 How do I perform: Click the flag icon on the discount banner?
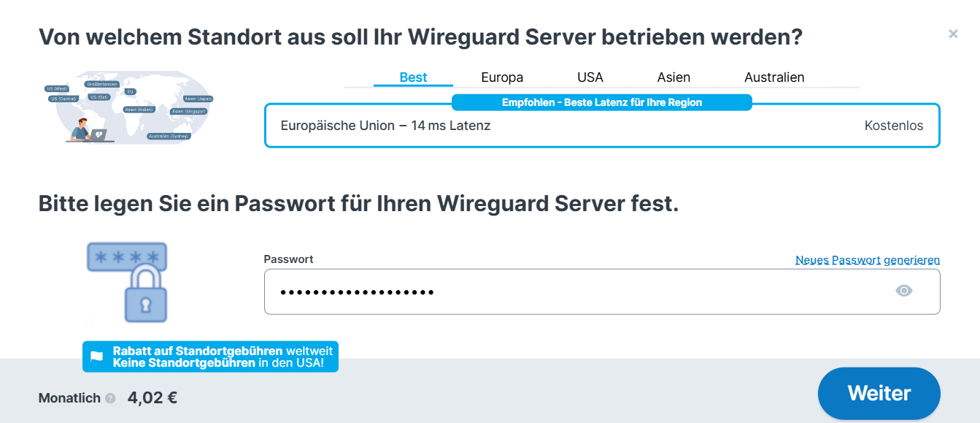[x=97, y=357]
